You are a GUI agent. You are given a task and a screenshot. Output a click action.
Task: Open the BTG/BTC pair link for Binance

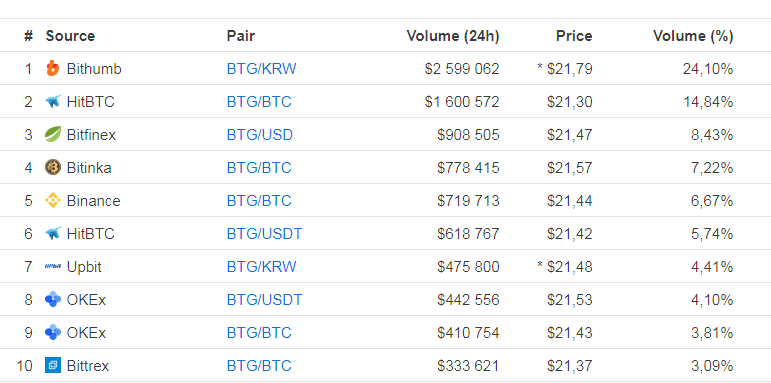tap(259, 201)
